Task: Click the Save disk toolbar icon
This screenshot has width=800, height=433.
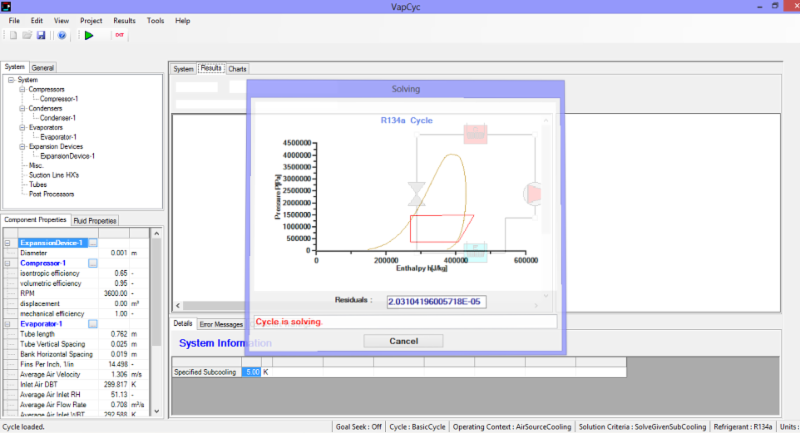Action: [41, 36]
